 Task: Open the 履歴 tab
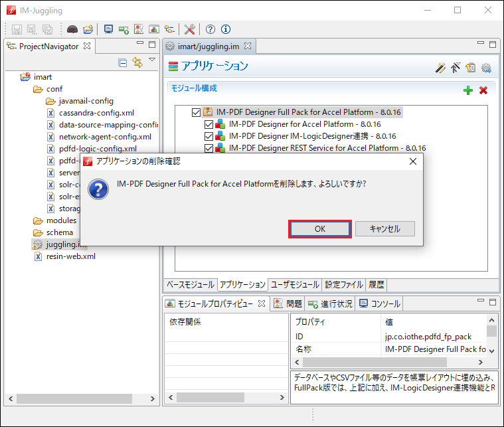click(x=376, y=285)
